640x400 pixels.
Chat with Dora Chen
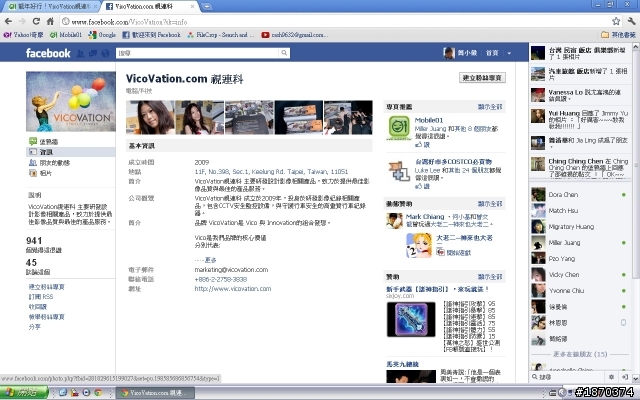click(x=580, y=195)
